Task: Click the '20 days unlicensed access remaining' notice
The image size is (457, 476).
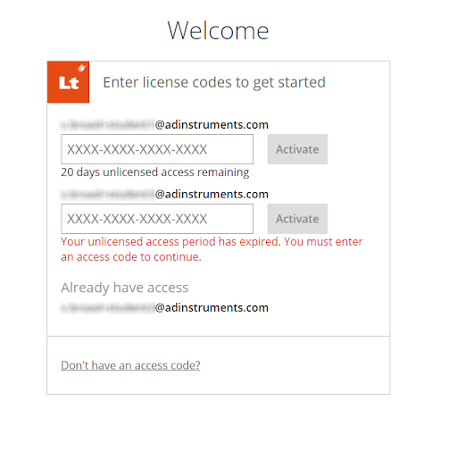Action: click(x=155, y=172)
